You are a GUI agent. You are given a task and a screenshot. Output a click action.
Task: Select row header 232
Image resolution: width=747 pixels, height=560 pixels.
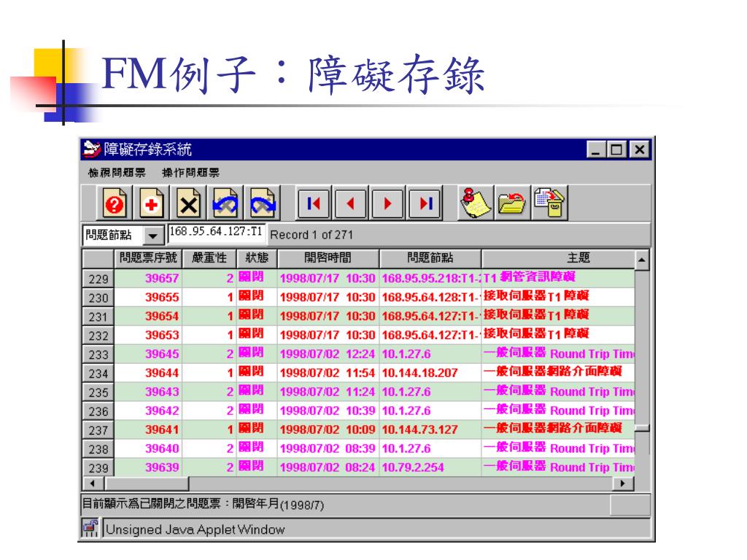tap(98, 335)
